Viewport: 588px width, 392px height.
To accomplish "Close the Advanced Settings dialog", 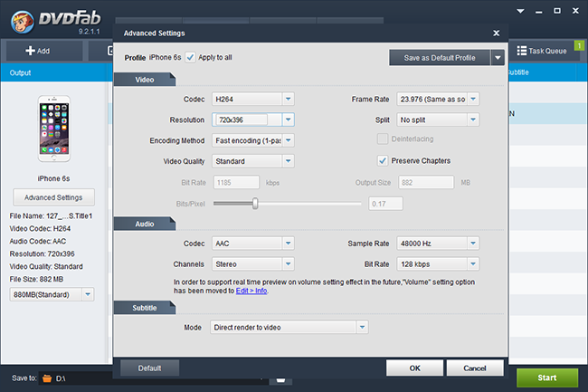I will tap(496, 33).
